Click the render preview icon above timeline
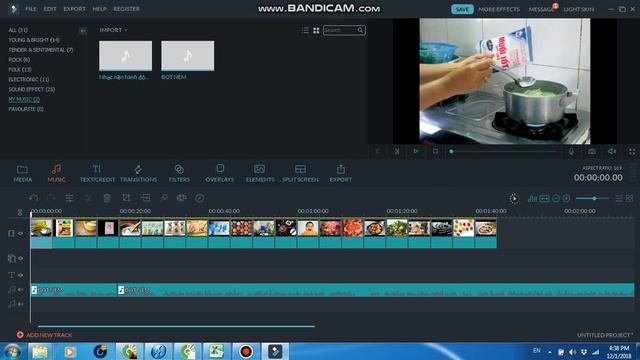The height and width of the screenshot is (360, 640). [514, 198]
